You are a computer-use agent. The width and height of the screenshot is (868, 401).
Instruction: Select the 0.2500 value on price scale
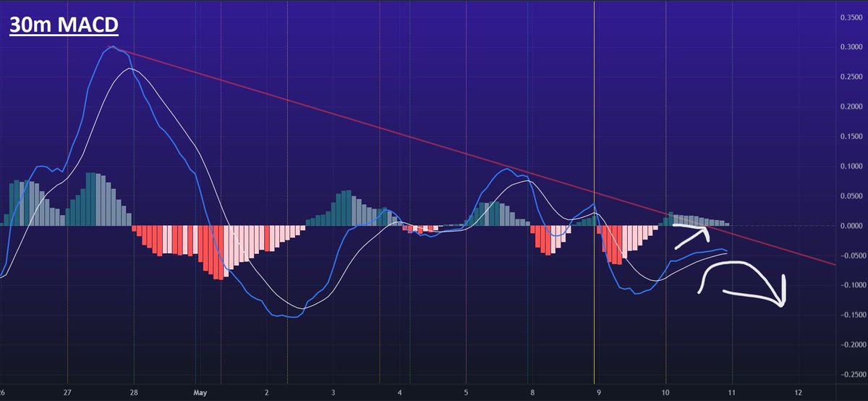[x=851, y=77]
